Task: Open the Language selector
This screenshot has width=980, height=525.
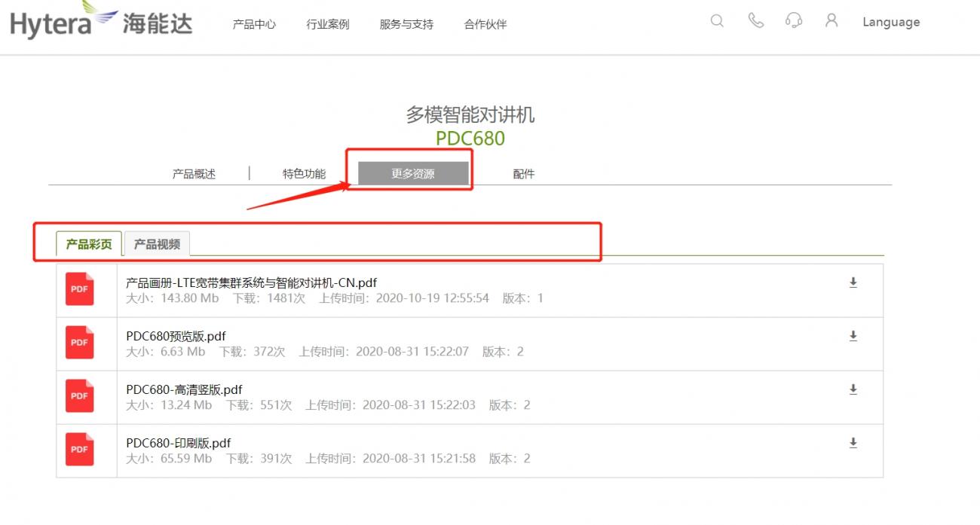Action: point(891,22)
